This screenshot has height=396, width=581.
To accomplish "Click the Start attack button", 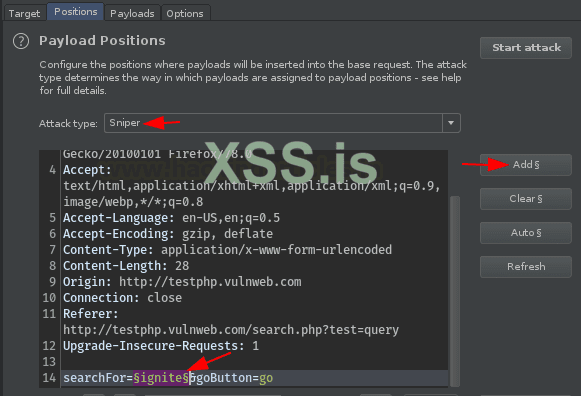I will 526,48.
